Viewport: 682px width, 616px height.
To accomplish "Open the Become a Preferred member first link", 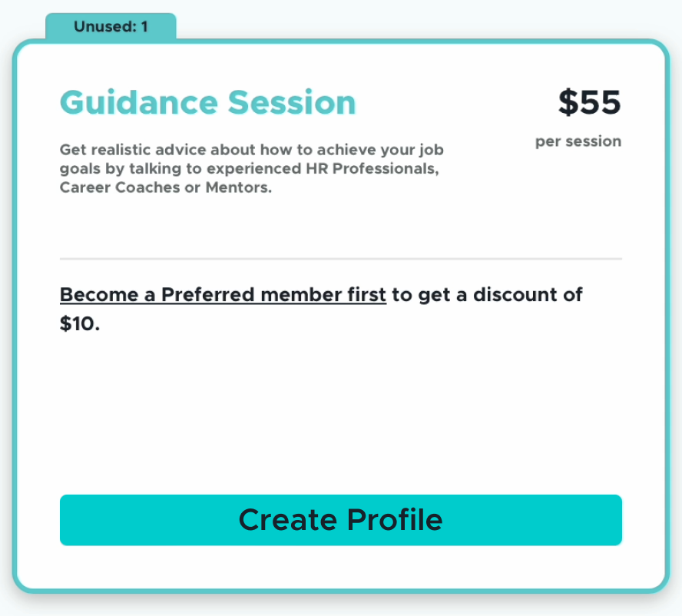I will coord(223,295).
